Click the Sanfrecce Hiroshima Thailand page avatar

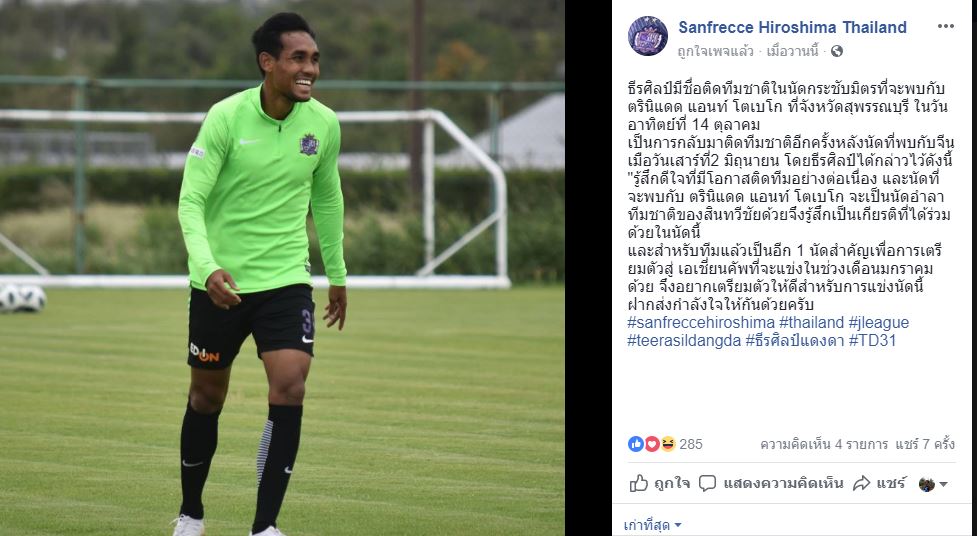[647, 36]
